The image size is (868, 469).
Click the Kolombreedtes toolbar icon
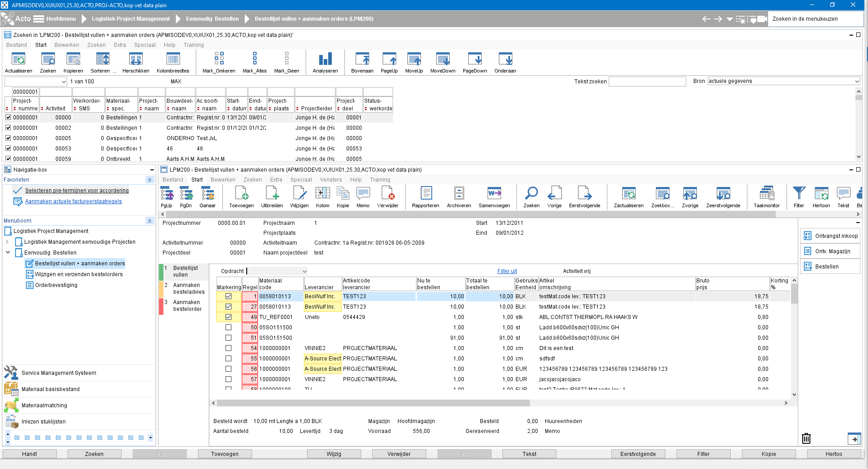pyautogui.click(x=173, y=59)
